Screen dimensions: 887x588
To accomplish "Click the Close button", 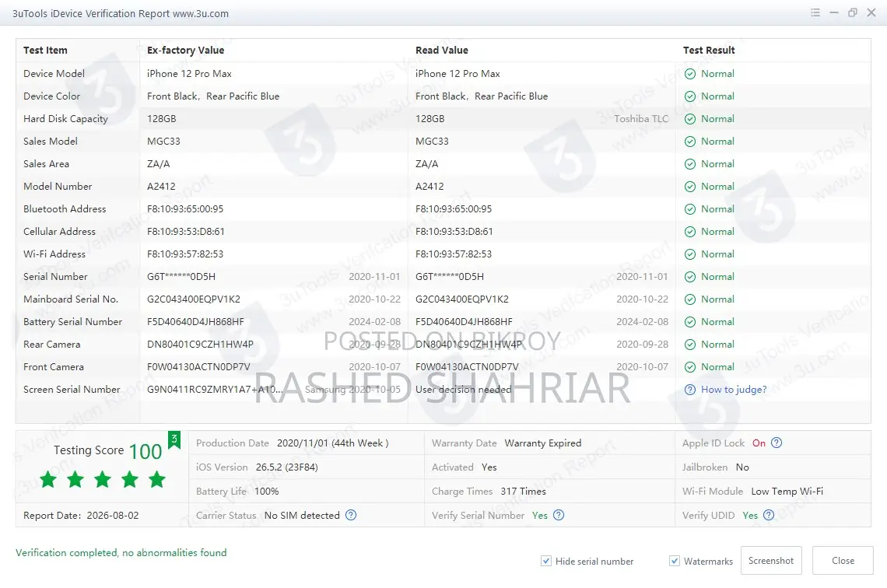I will pos(843,560).
